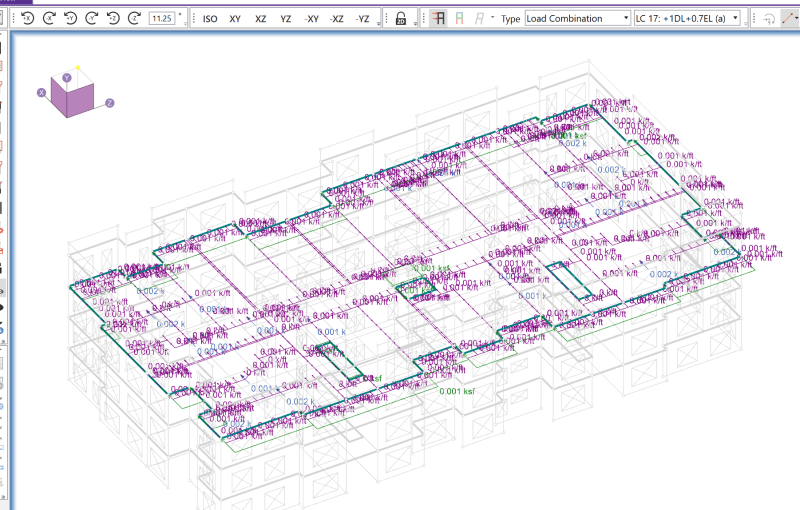Expand overflow arrow after -YZ view button
Image resolution: width=800 pixels, height=510 pixels.
tap(379, 23)
